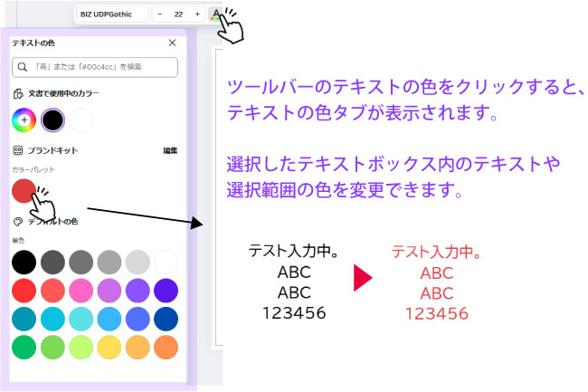Select the black document color swatch
Image resolution: width=588 pixels, height=392 pixels.
53,120
